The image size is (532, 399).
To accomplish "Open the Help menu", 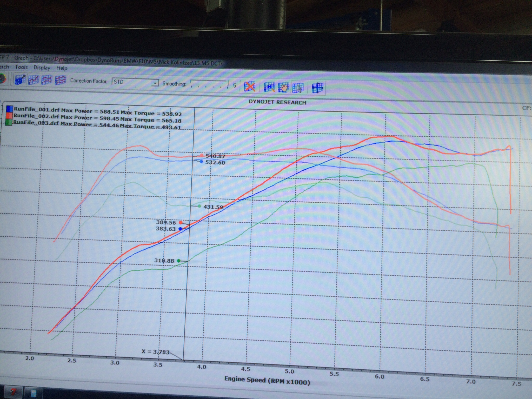I will [62, 68].
